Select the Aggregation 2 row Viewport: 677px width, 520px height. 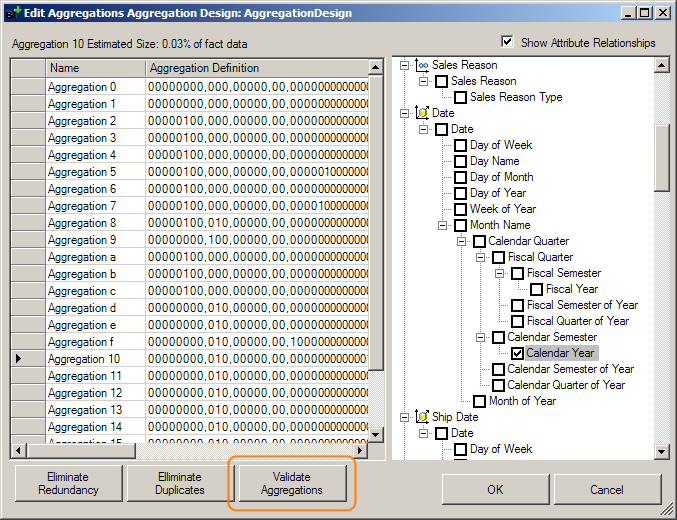click(190, 121)
